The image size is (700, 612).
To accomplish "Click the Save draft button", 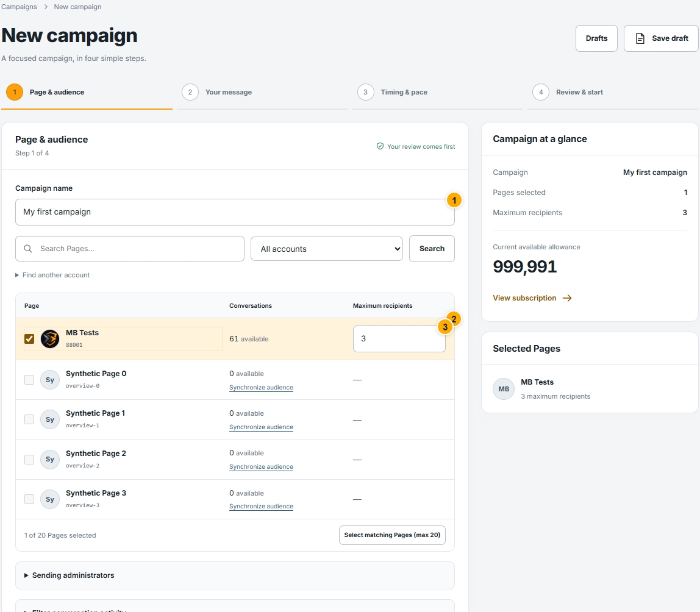I will pyautogui.click(x=661, y=38).
